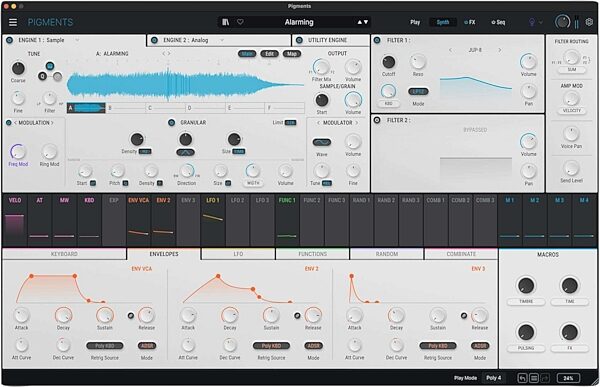Click the sample Map button
Screen dimensions: 600x387
coord(292,54)
